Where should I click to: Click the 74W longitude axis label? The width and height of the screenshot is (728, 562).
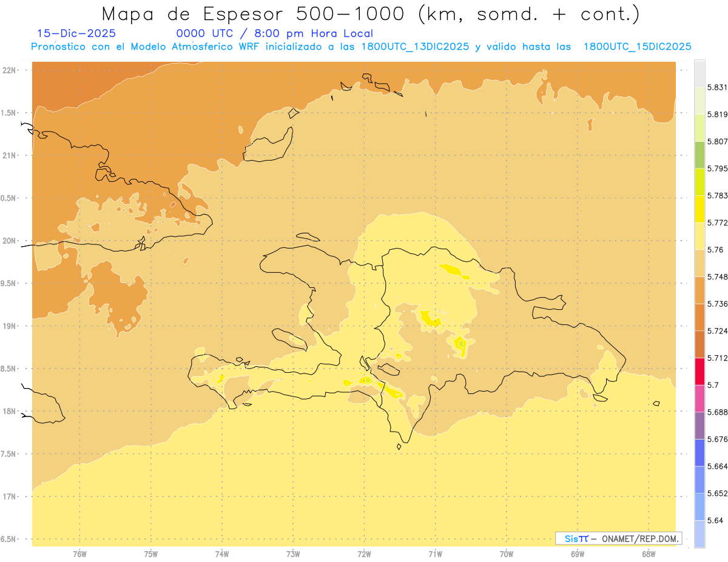pos(222,554)
